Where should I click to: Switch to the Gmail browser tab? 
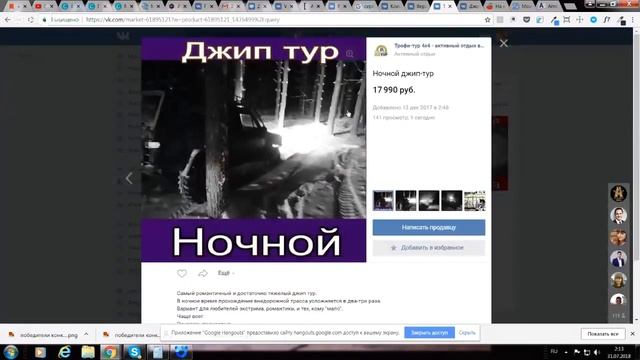tap(230, 6)
